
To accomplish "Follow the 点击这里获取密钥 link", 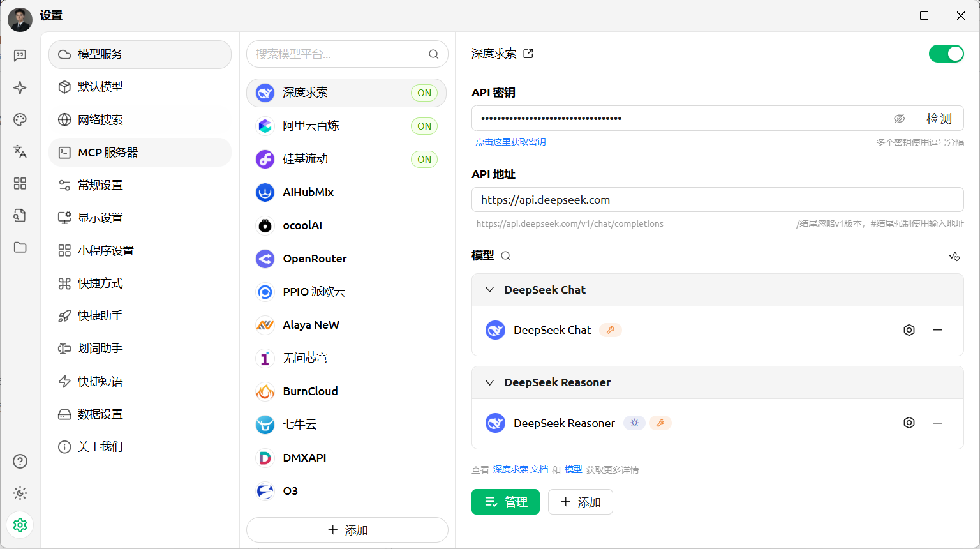I will [510, 142].
